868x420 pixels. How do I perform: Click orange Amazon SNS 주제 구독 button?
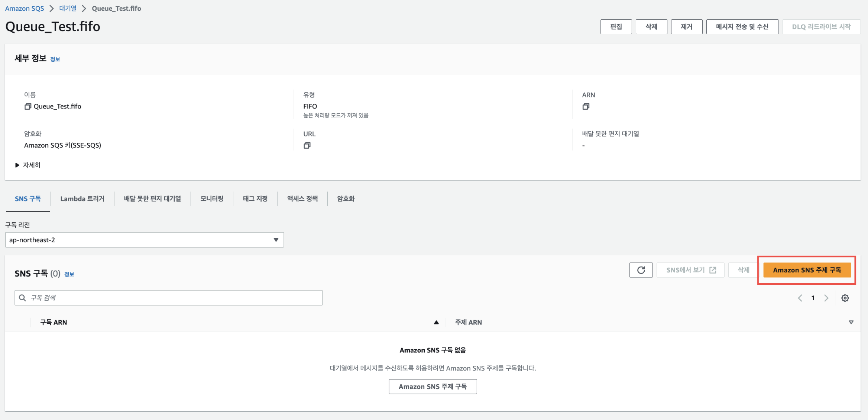coord(807,270)
